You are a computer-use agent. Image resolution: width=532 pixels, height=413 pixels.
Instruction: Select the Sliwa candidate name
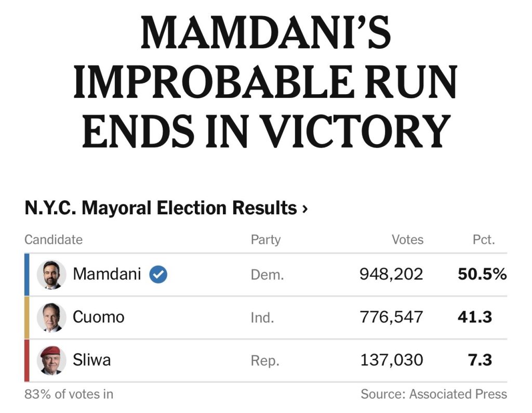coord(92,359)
